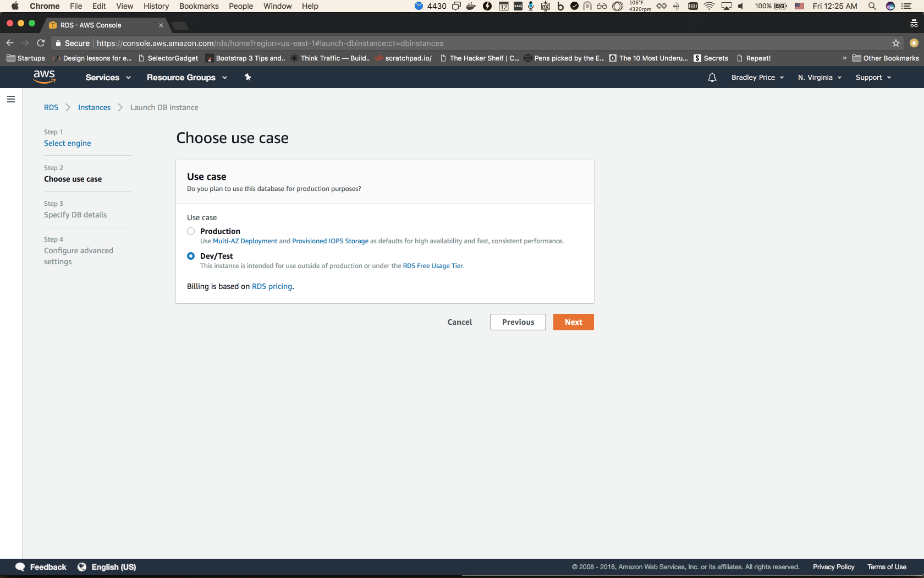
Task: Click the Previous button
Action: 518,322
